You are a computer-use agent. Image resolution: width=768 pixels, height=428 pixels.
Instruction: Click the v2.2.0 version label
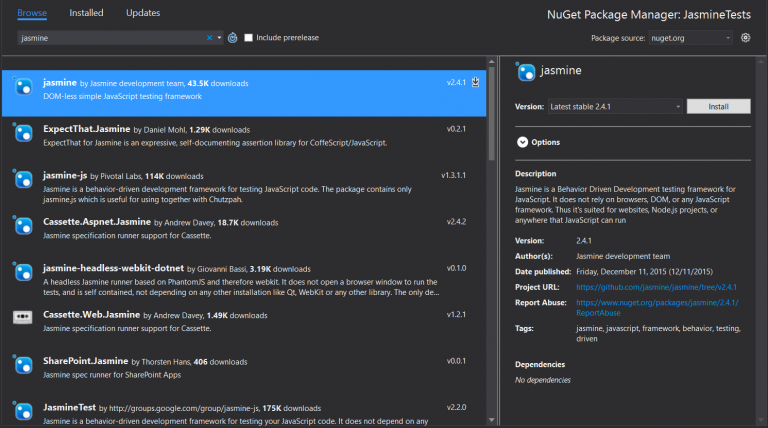click(456, 407)
